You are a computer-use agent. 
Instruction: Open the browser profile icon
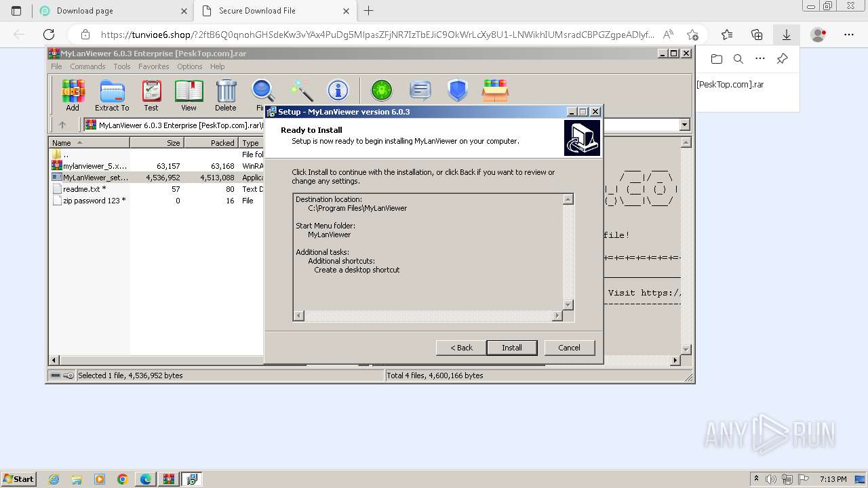coord(818,35)
